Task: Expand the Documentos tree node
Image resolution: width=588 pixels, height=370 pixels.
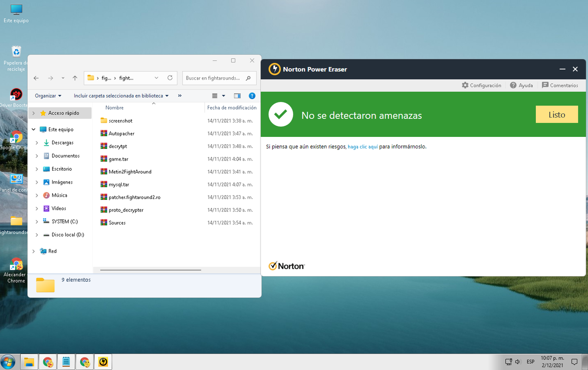Action: point(37,156)
